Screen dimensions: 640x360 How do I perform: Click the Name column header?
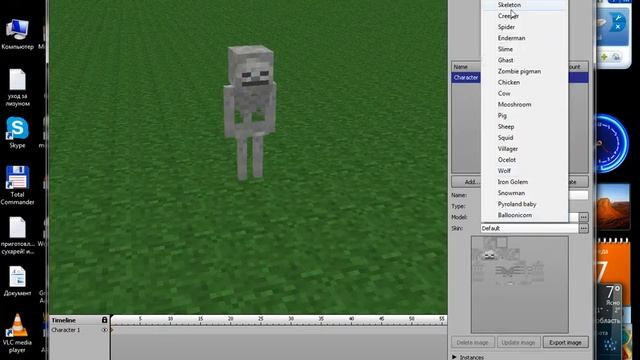point(466,67)
